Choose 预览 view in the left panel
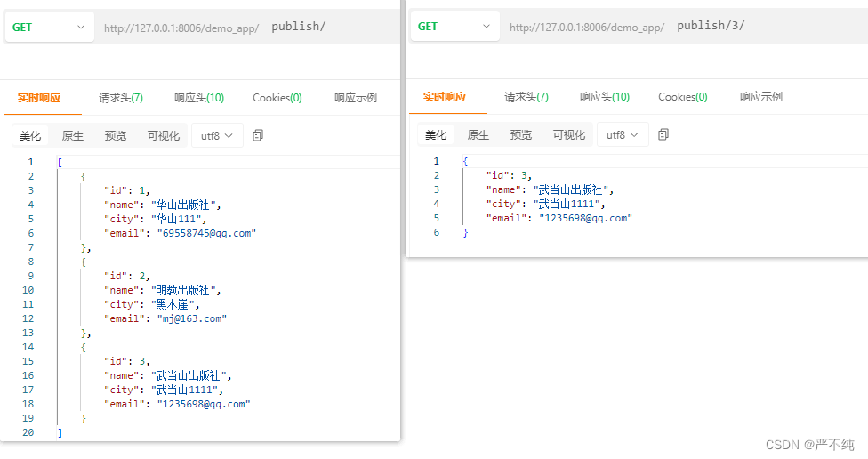 [x=115, y=135]
